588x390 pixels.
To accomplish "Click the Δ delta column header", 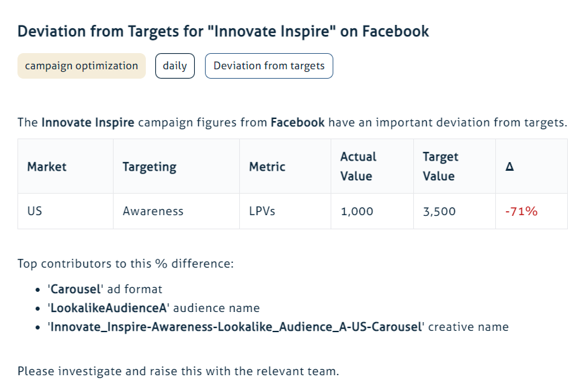I will (509, 167).
